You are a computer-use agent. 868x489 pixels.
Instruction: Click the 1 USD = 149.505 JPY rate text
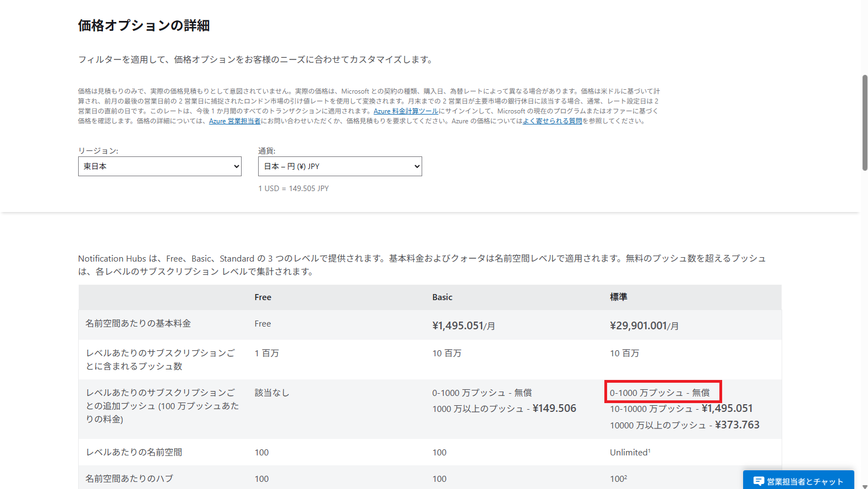(x=293, y=188)
